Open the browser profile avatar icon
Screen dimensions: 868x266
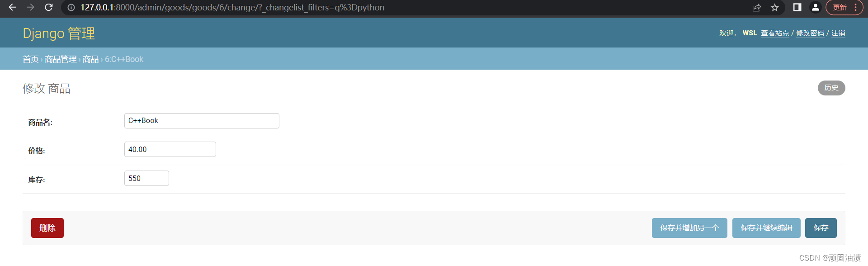[816, 7]
